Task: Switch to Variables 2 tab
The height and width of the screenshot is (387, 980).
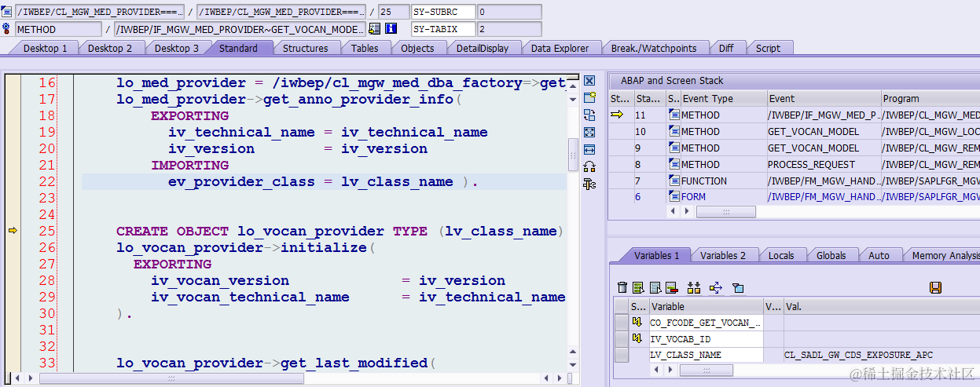Action: [x=723, y=255]
